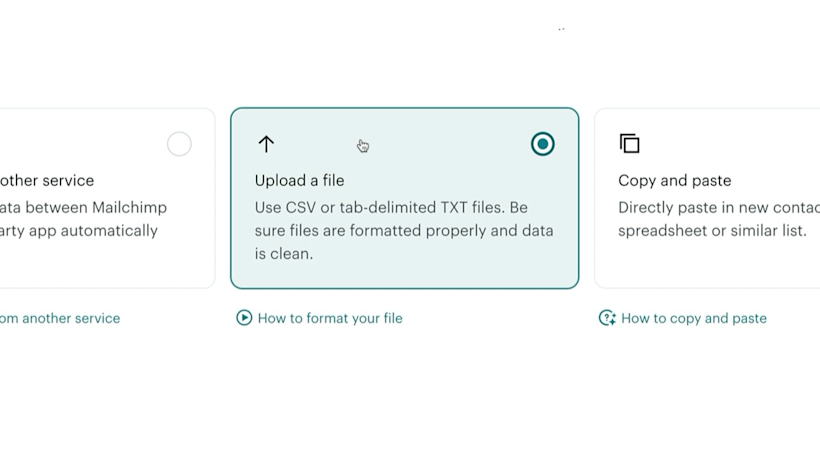Click the "is clean." text line
Image resolution: width=820 pixels, height=461 pixels.
284,253
